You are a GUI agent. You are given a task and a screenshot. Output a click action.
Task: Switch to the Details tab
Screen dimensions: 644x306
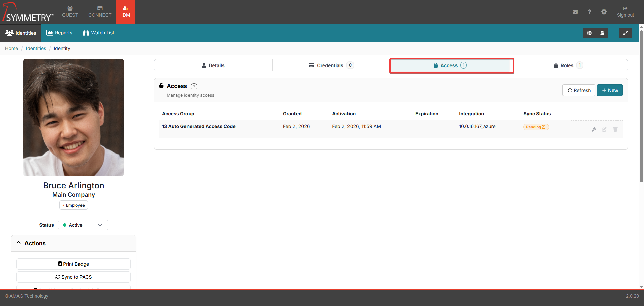point(213,65)
